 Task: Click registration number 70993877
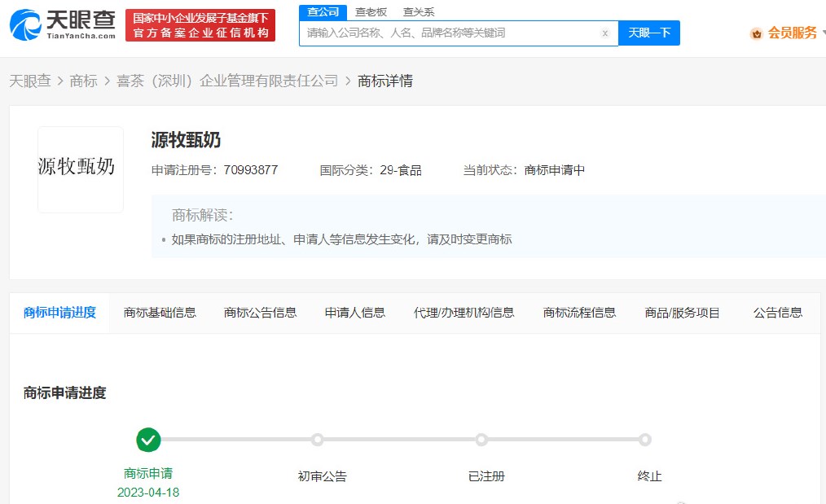pos(251,170)
